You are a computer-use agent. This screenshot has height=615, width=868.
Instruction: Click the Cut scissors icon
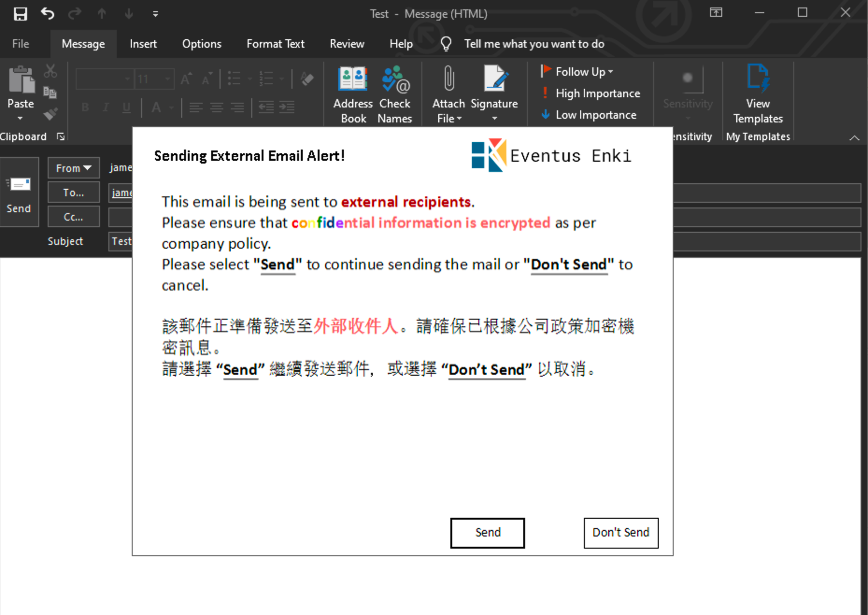click(x=50, y=71)
